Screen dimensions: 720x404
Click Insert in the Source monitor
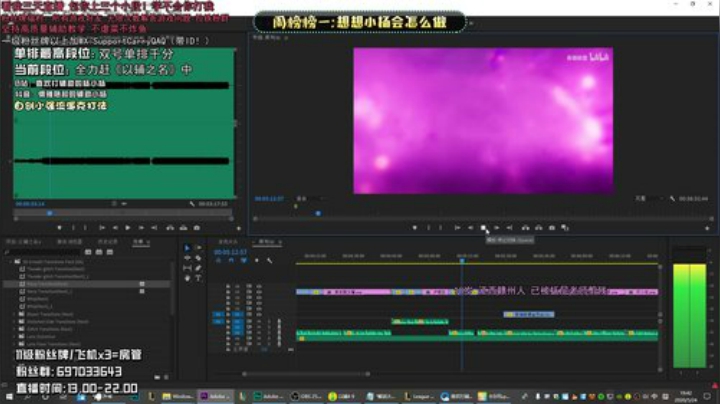coord(170,228)
